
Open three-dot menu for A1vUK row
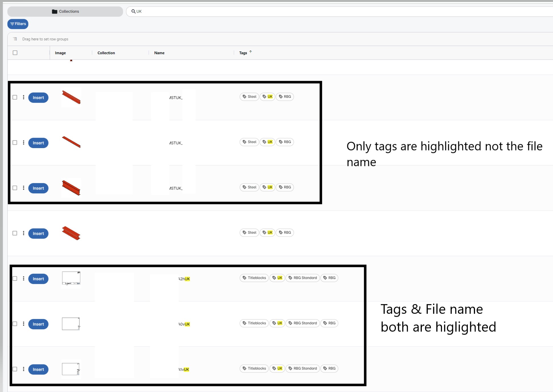click(24, 369)
